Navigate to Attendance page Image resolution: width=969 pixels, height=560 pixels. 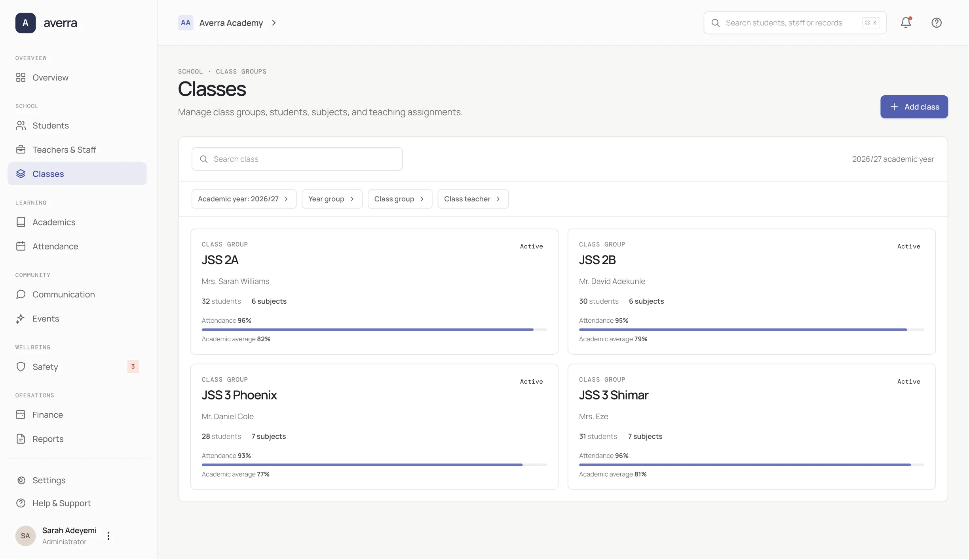coord(77,246)
